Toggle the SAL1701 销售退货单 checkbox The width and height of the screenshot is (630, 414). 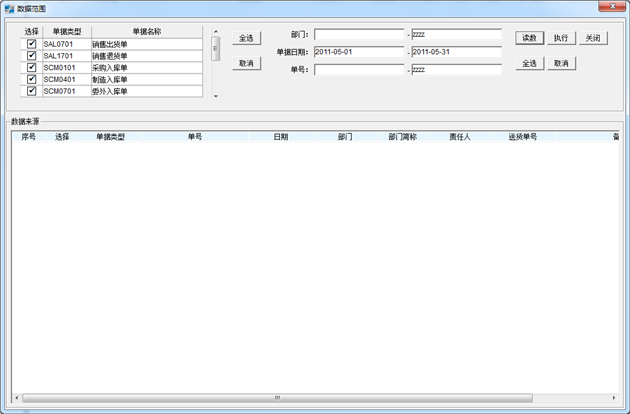click(32, 56)
